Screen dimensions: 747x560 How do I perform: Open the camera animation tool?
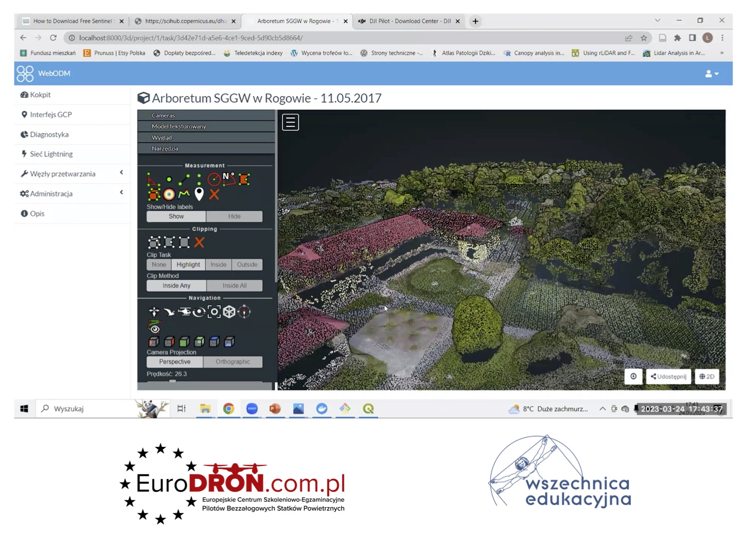pyautogui.click(x=154, y=327)
